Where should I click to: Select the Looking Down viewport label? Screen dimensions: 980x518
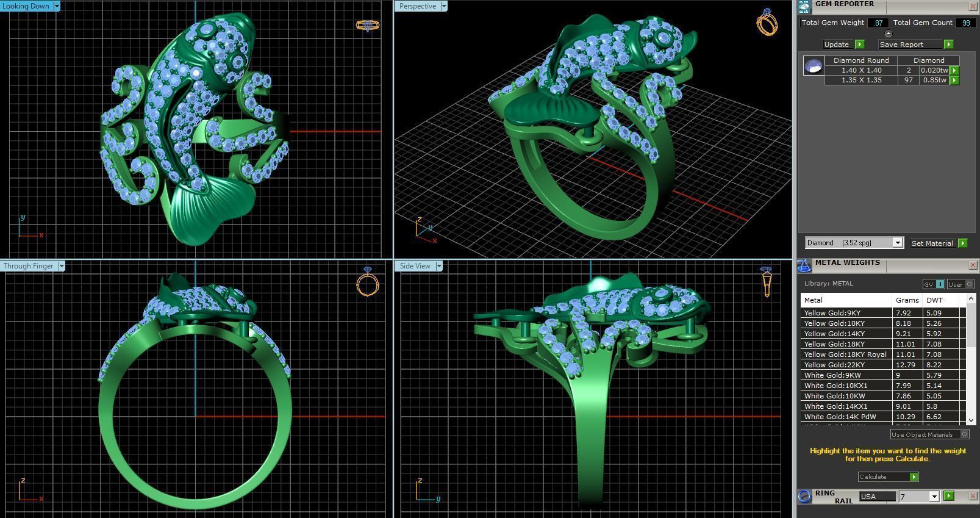[x=26, y=6]
